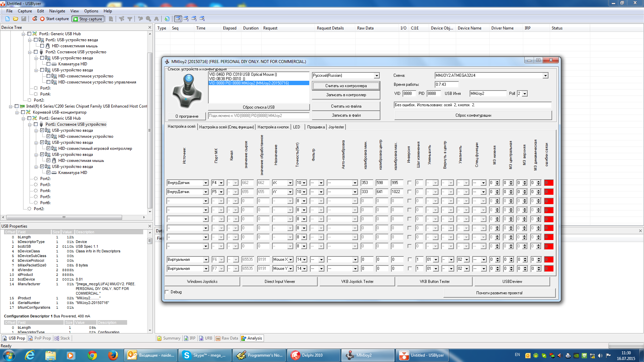Click the red ошибки связи indicator in Mouse Y row
This screenshot has height=362, width=644.
[x=549, y=268]
